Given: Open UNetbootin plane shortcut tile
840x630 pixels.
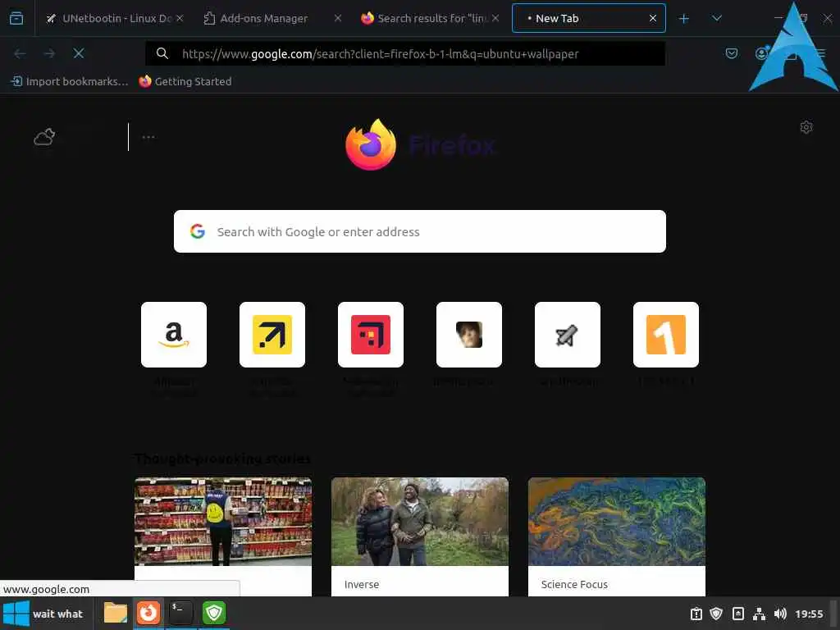Looking at the screenshot, I should pos(568,335).
